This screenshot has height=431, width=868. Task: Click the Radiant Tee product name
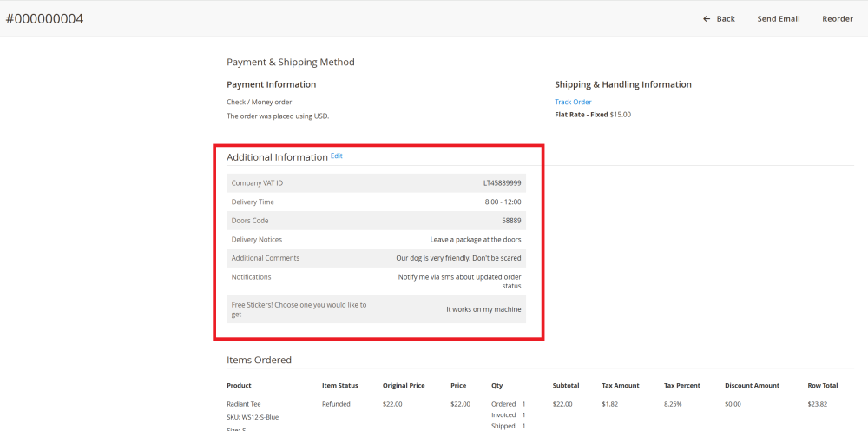click(x=244, y=404)
